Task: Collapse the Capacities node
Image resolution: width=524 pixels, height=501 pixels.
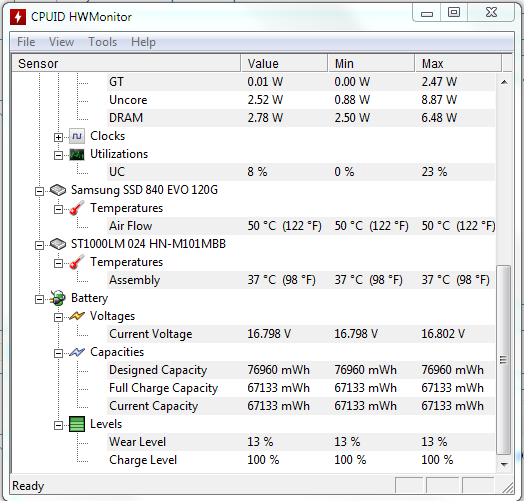Action: click(58, 354)
